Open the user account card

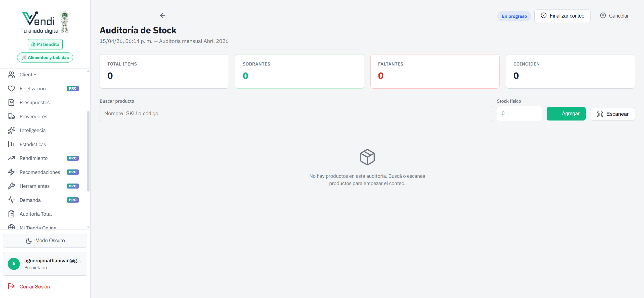click(45, 264)
